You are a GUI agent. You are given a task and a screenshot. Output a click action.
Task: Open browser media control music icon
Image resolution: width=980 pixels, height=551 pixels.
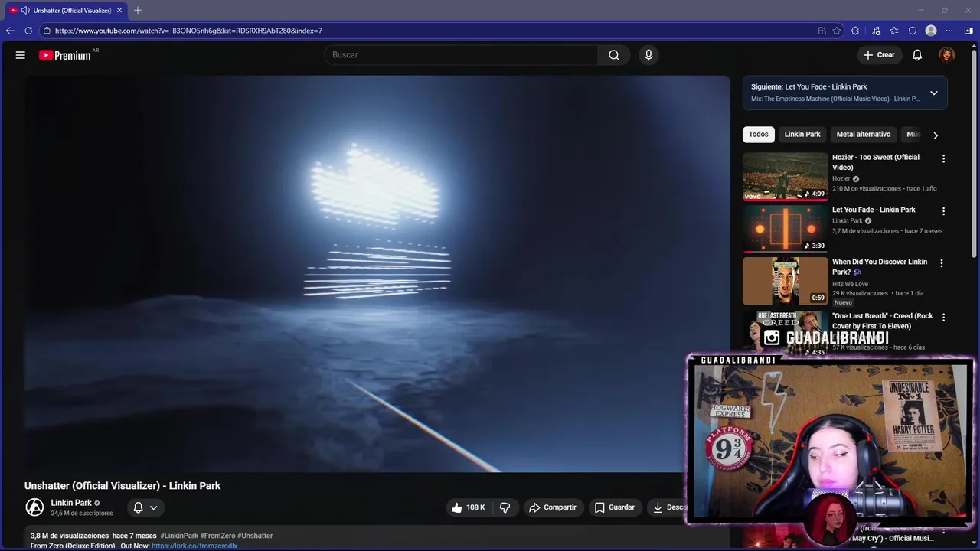876,31
